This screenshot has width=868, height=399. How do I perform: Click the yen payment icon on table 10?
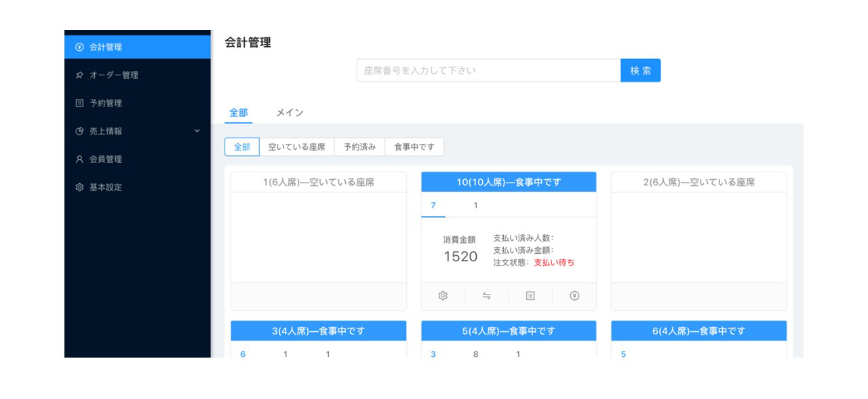pyautogui.click(x=574, y=296)
